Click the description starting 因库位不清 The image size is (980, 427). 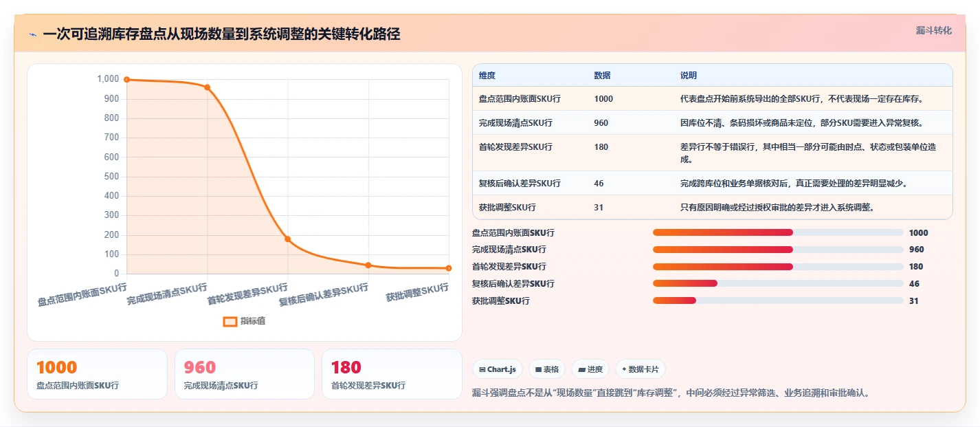click(x=801, y=123)
